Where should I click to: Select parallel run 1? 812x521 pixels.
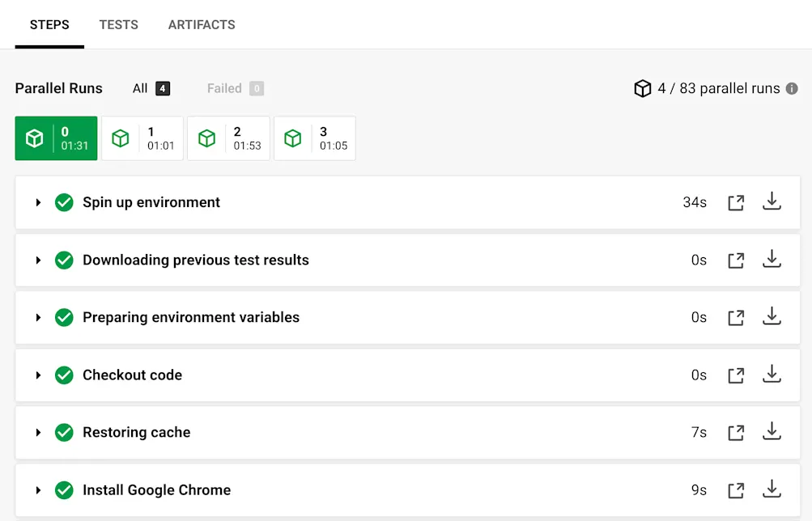(x=142, y=138)
